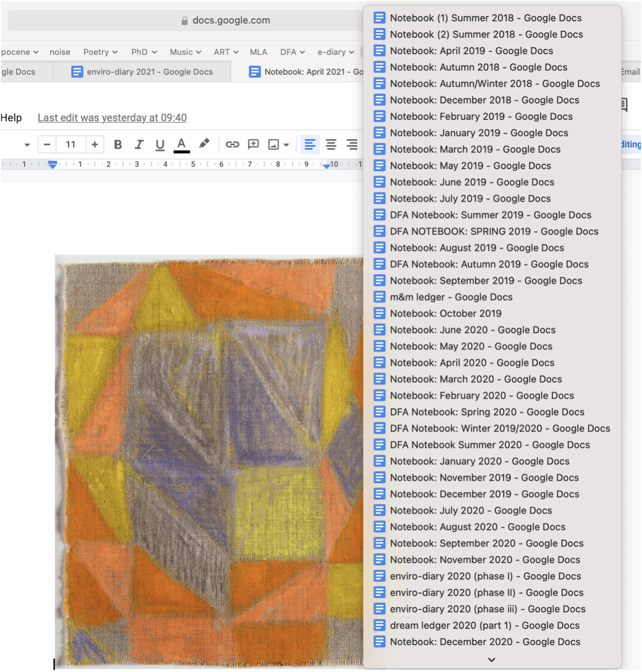Screen dimensions: 642x672
Task: Toggle underline formatting
Action: point(159,145)
